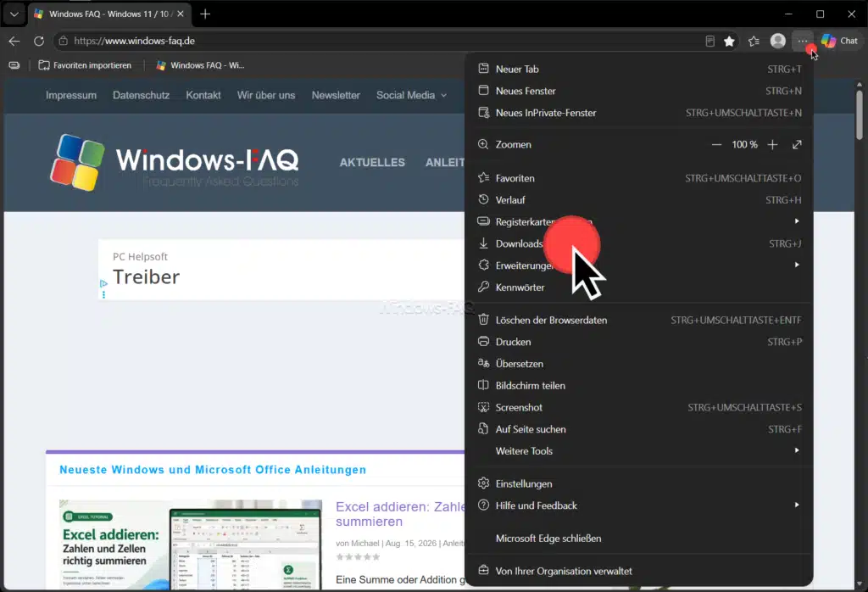Open the tab actions menu chevron
This screenshot has height=592, width=868.
14,14
